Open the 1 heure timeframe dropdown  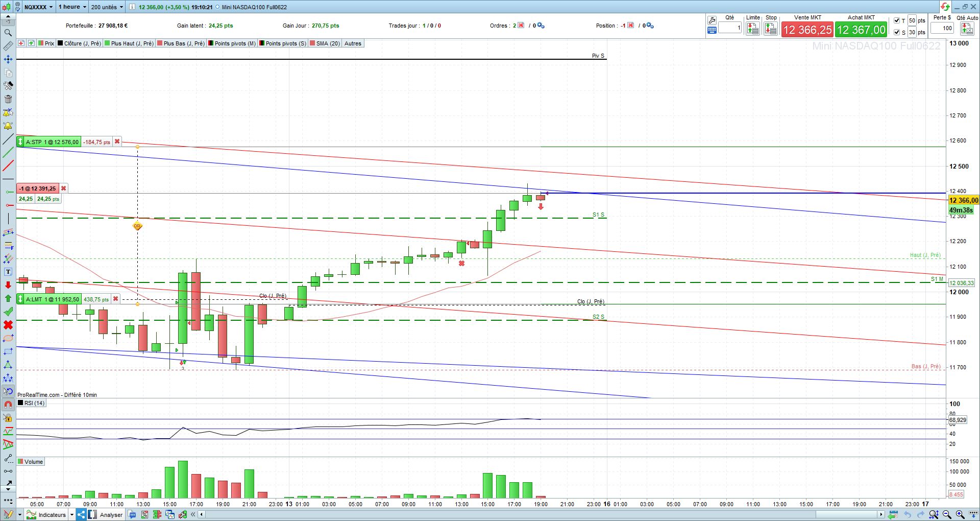click(72, 7)
